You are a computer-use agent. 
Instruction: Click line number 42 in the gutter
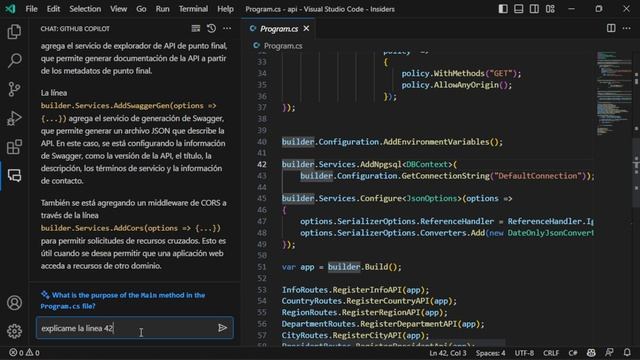[x=262, y=164]
